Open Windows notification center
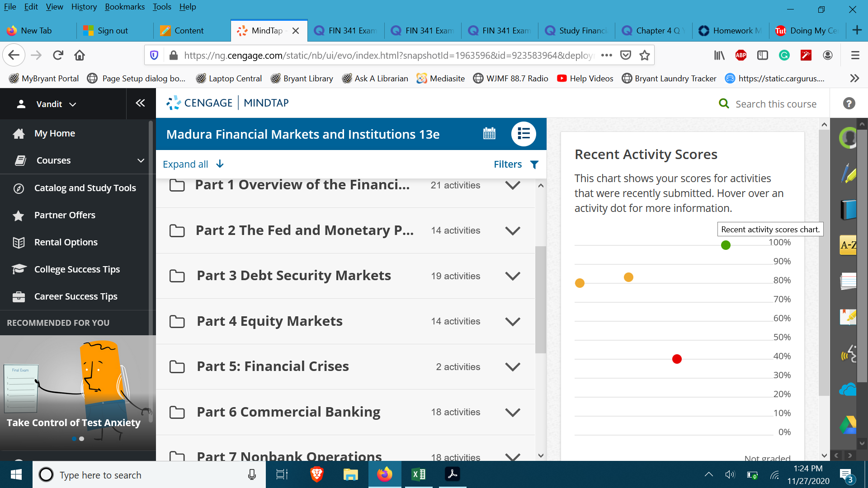The width and height of the screenshot is (868, 488). click(x=846, y=475)
